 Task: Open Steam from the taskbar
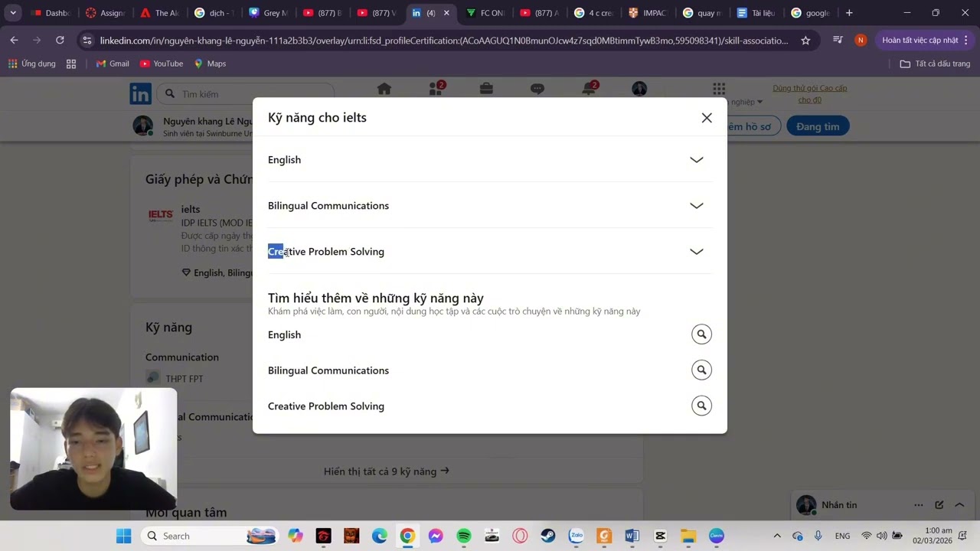548,536
